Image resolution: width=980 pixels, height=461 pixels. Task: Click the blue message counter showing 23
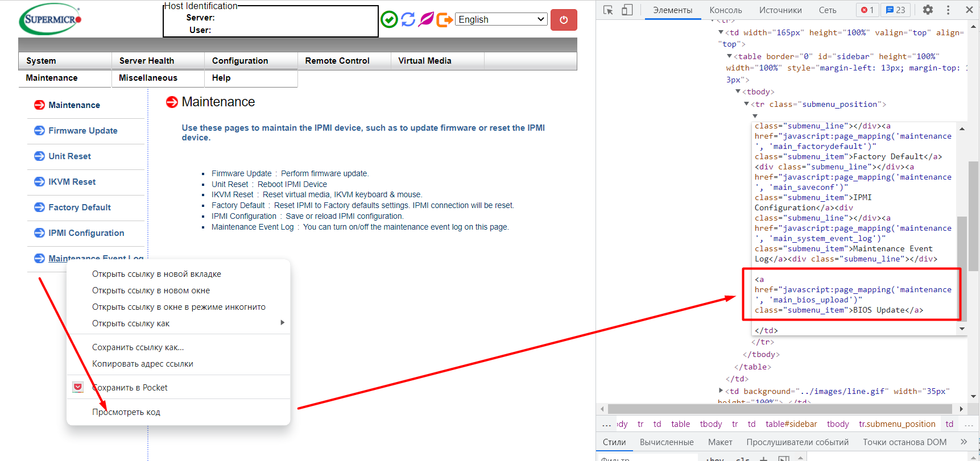pos(896,10)
